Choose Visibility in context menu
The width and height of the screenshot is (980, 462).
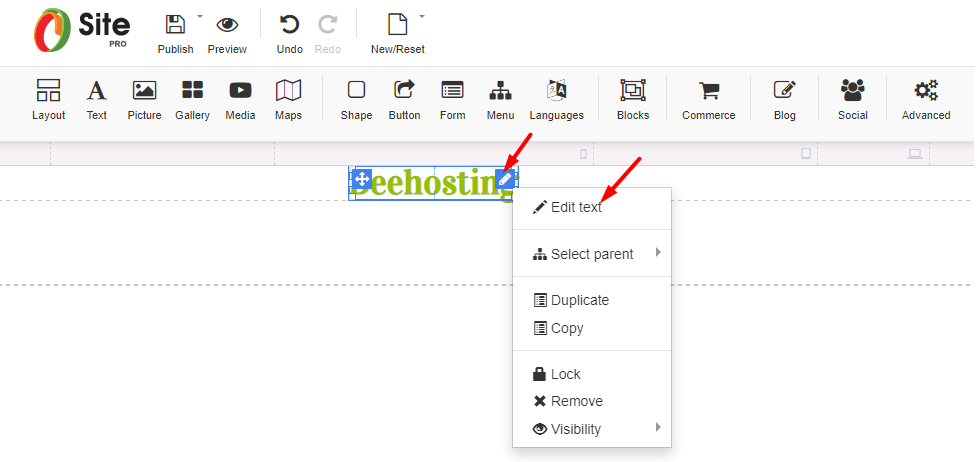coord(592,429)
